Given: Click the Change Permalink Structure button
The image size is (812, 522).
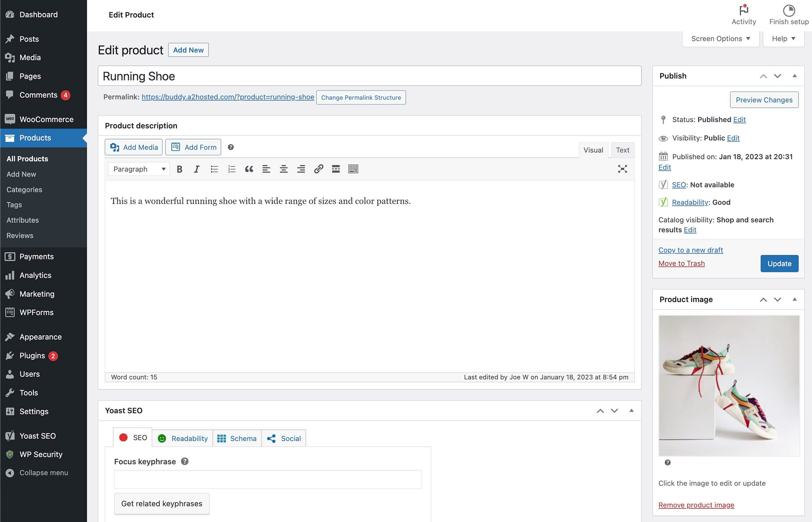Looking at the screenshot, I should (361, 97).
